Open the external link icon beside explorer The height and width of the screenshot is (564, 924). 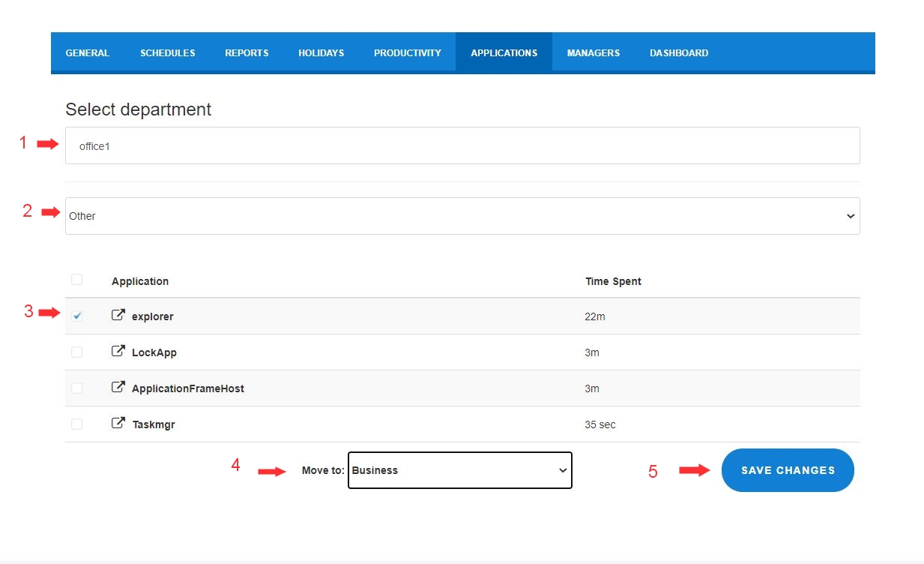click(118, 316)
